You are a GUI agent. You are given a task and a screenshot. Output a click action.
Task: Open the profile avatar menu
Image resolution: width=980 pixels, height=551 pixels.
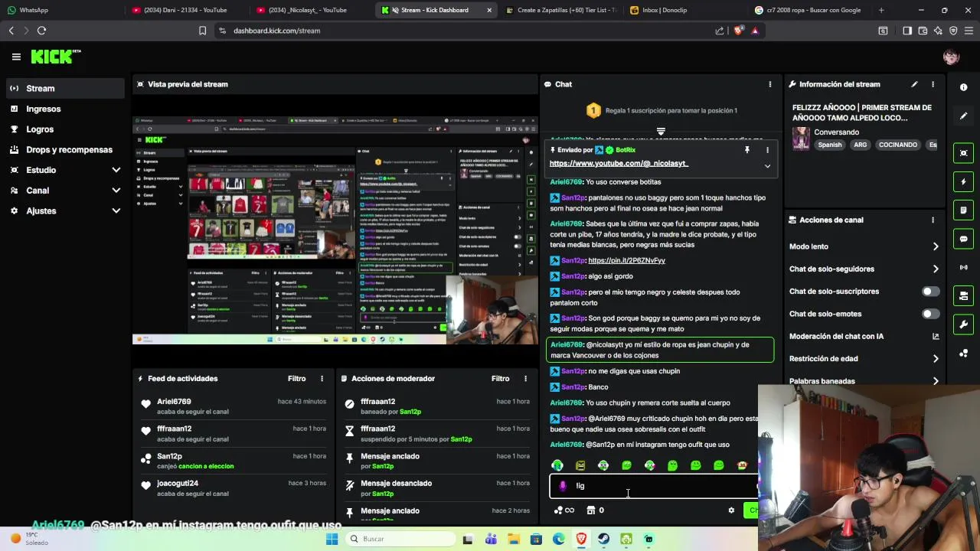951,57
